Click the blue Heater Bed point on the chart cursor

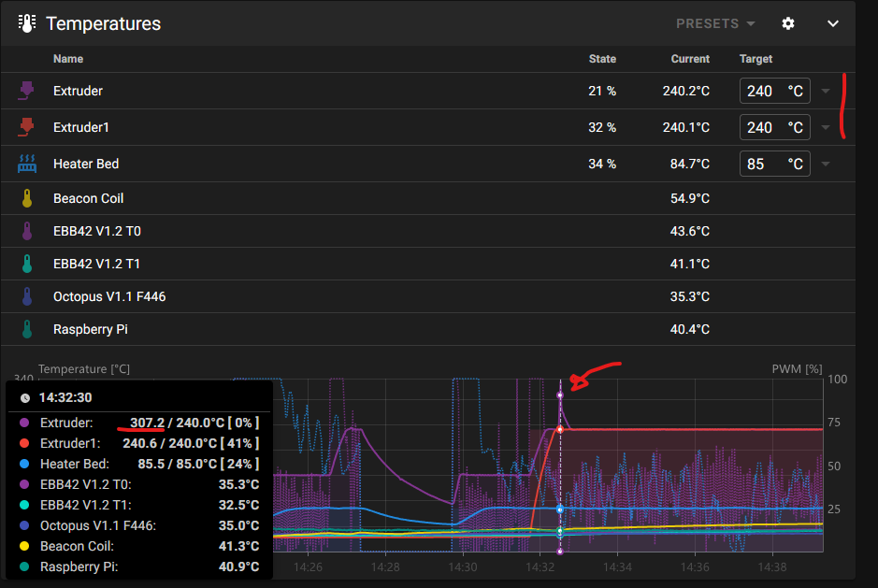(560, 509)
